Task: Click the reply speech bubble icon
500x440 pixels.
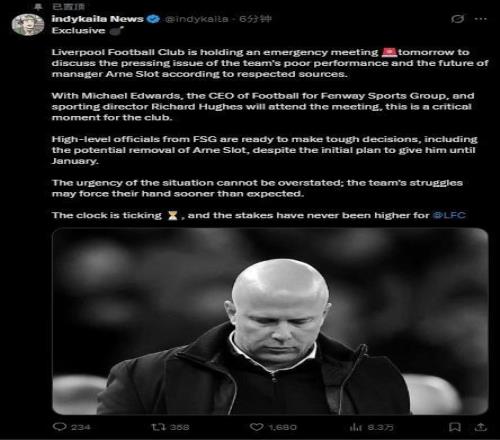Action: pyautogui.click(x=59, y=427)
